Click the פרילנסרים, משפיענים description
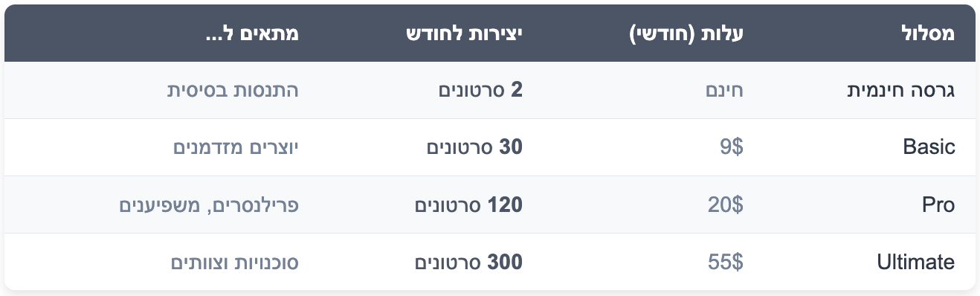Screen dimensions: 980x296 tap(209, 205)
